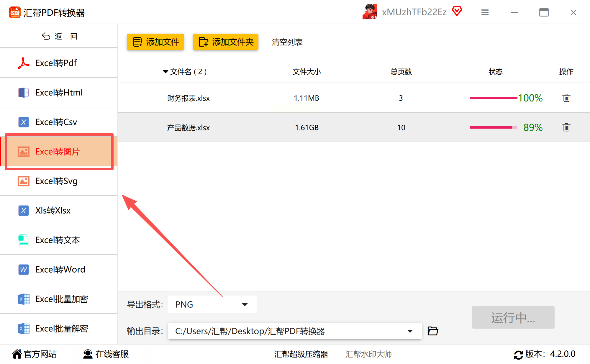Select the Excel转Word sidebar item
This screenshot has height=364, width=590.
(x=60, y=269)
